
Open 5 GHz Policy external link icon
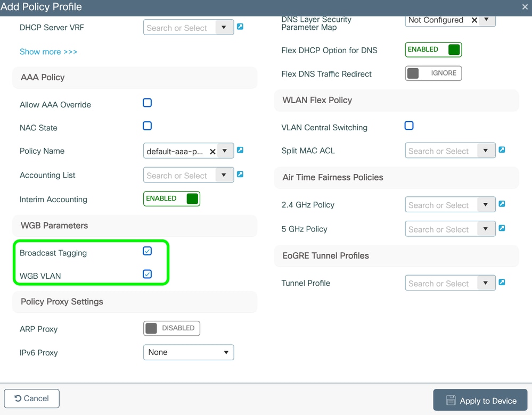point(502,228)
